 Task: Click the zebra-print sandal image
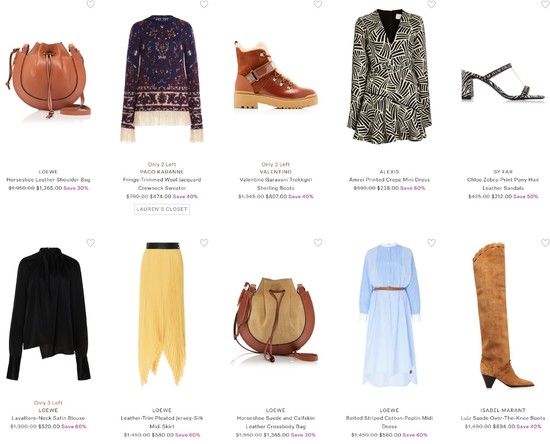(x=502, y=82)
